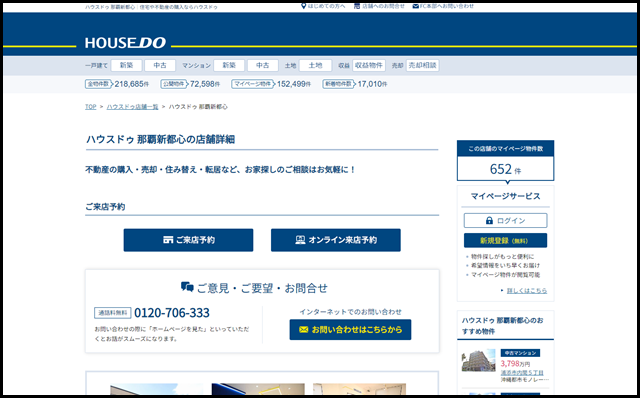Select 中古 under マンション
This screenshot has width=640, height=398.
coord(262,65)
